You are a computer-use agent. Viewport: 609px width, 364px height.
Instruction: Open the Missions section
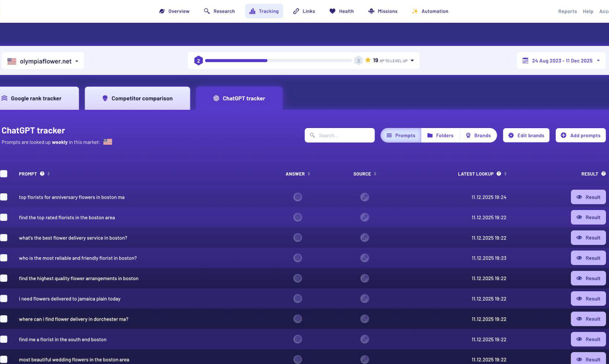tap(383, 11)
